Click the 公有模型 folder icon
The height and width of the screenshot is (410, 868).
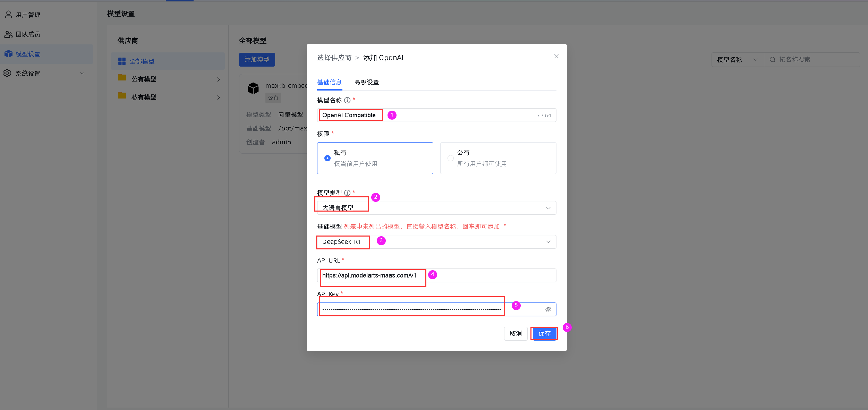pos(122,79)
